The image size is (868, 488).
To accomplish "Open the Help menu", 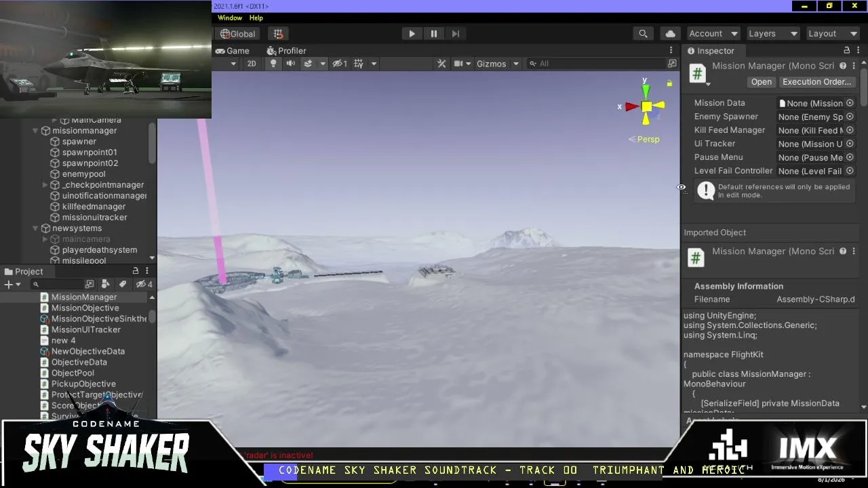I will (x=256, y=18).
